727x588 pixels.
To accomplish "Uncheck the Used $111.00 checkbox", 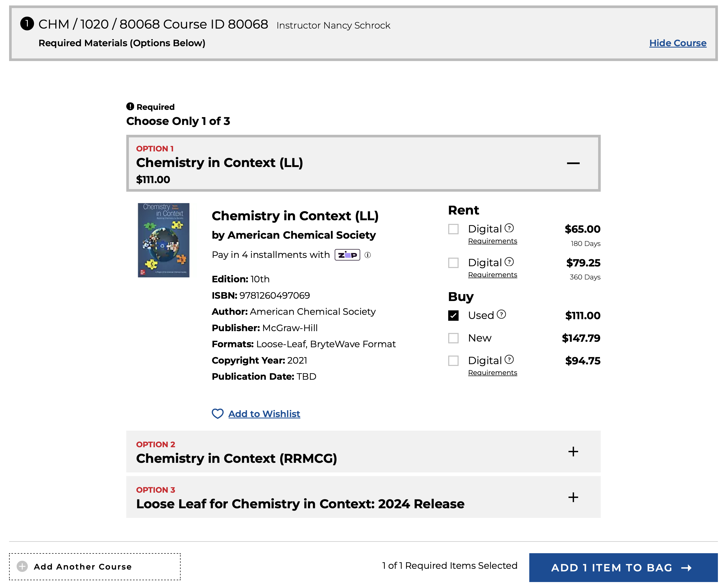I will pyautogui.click(x=453, y=315).
